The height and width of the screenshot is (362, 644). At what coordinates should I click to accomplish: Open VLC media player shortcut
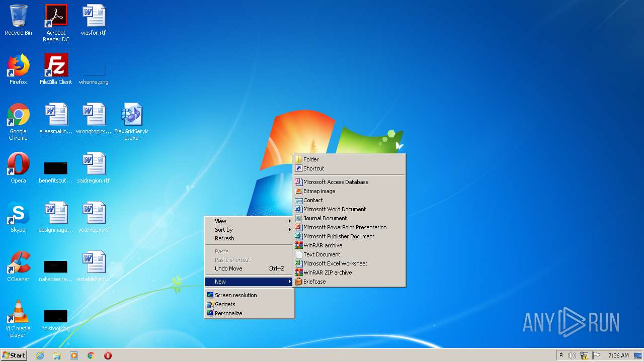pos(18,319)
